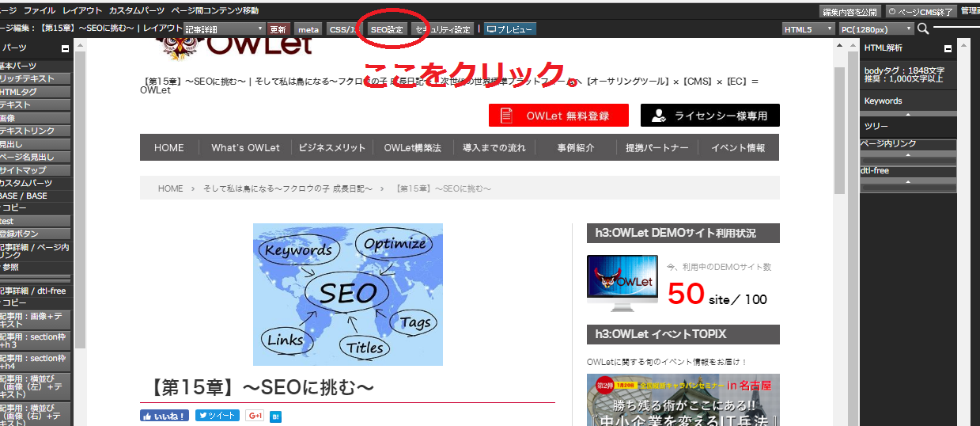Select リッチテキスト part
The height and width of the screenshot is (426, 980).
pos(35,79)
